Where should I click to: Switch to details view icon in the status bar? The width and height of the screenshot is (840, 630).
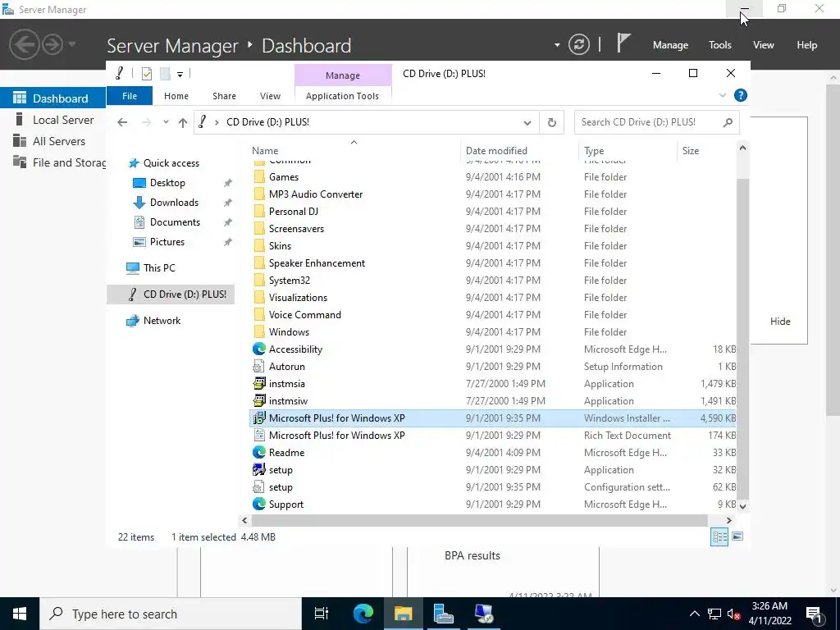[719, 536]
